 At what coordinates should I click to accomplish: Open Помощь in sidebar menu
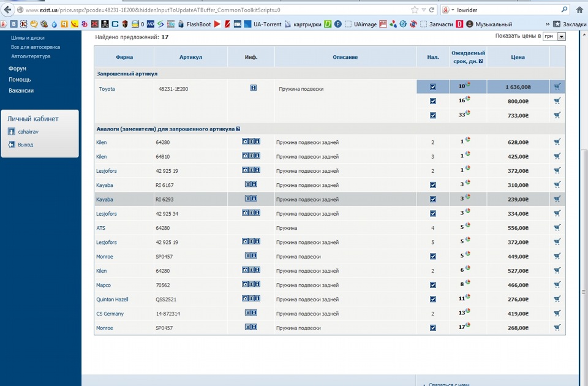pos(20,80)
